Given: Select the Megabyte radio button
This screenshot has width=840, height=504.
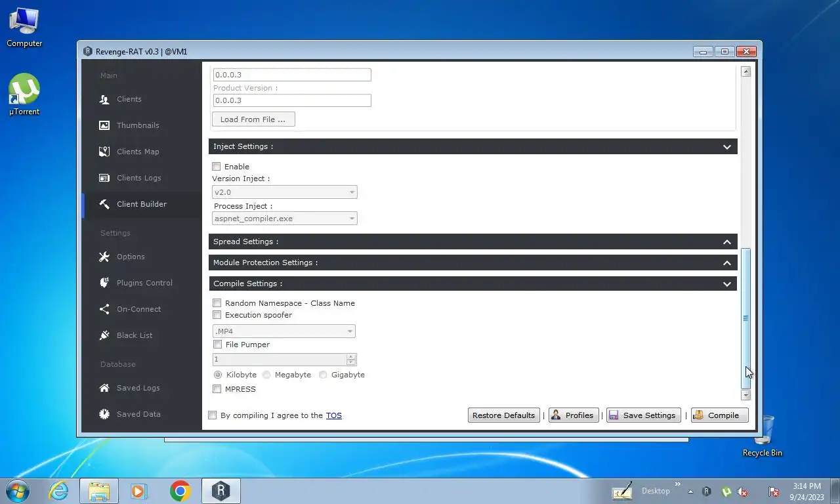Looking at the screenshot, I should (x=266, y=375).
